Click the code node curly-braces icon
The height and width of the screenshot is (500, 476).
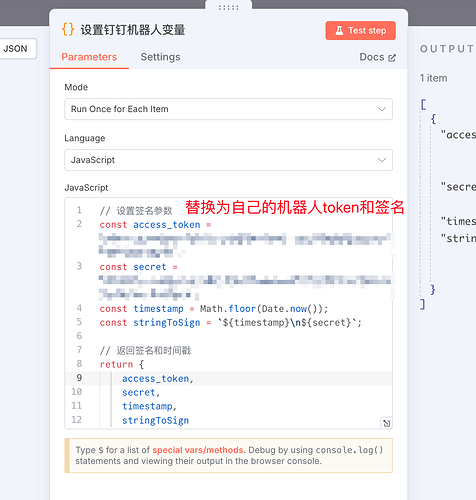pos(68,29)
